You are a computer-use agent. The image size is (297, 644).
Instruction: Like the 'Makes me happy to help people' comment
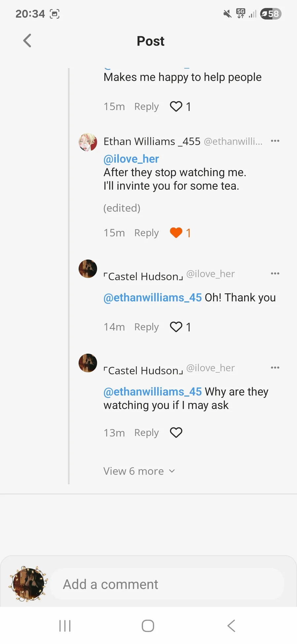(x=176, y=106)
